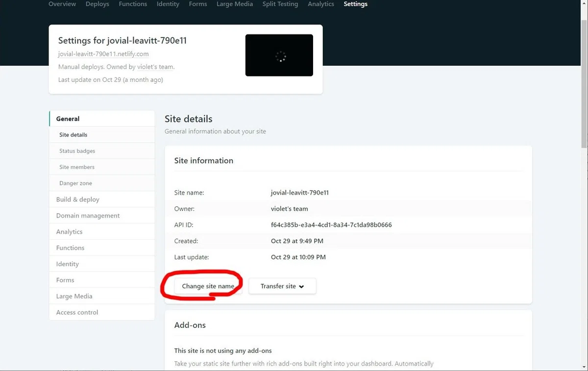Click the Add-ons section heading
This screenshot has width=588, height=371.
190,325
